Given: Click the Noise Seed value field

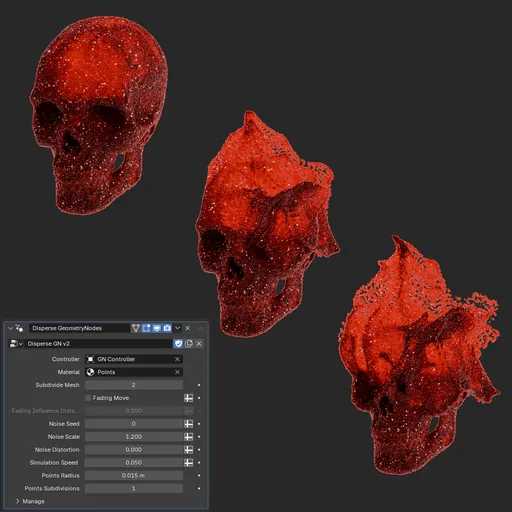Looking at the screenshot, I should (x=134, y=424).
